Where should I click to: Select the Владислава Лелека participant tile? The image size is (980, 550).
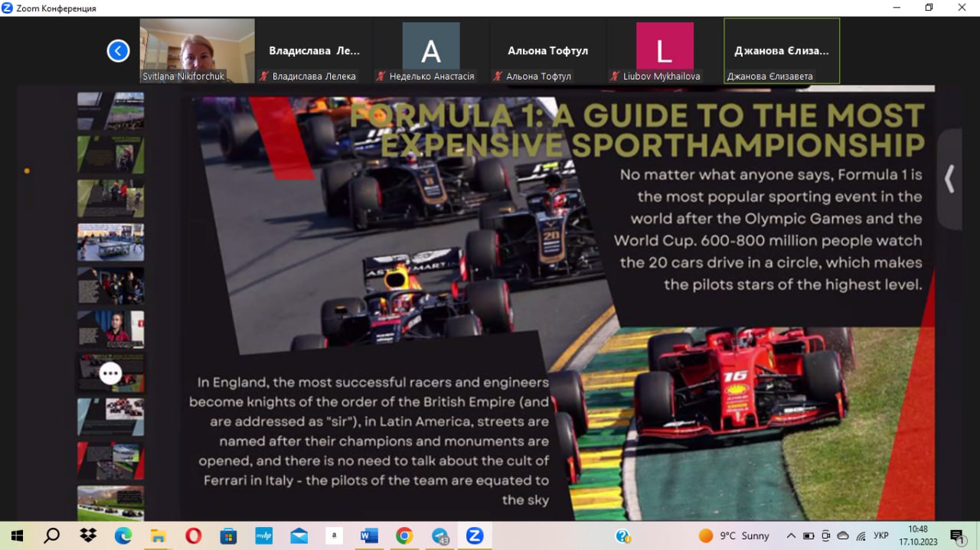(314, 50)
